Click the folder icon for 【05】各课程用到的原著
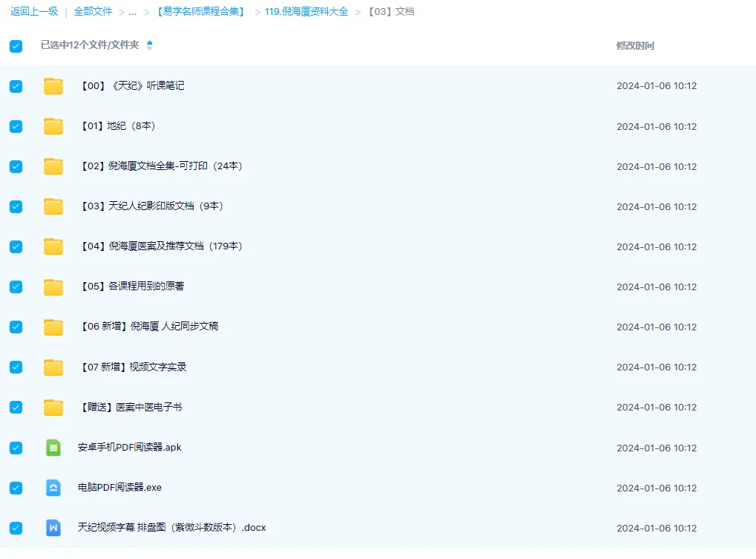Screen dimensions: 756x559 53,287
